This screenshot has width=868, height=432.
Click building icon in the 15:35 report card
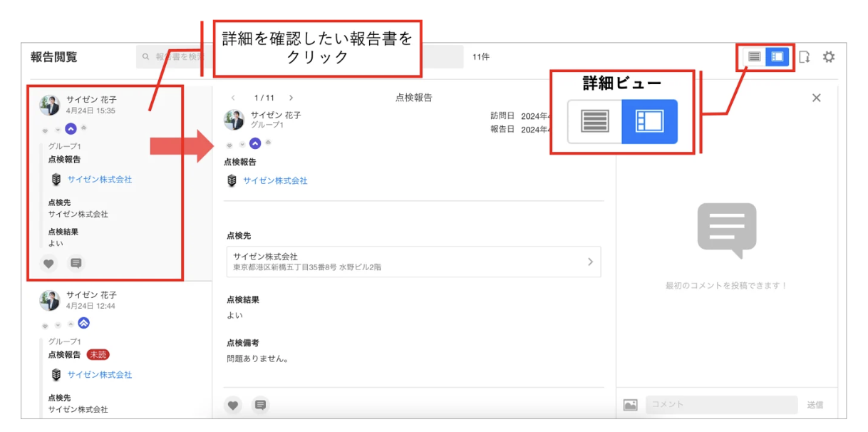56,180
